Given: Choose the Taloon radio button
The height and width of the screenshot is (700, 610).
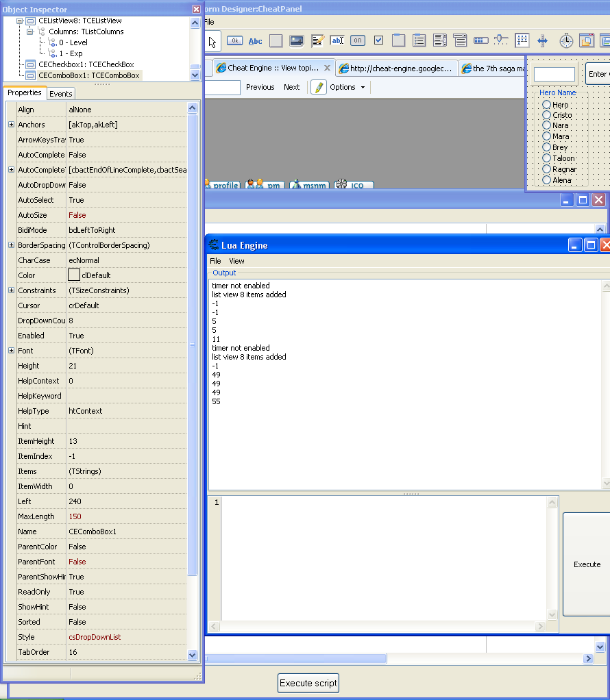Looking at the screenshot, I should pos(547,158).
